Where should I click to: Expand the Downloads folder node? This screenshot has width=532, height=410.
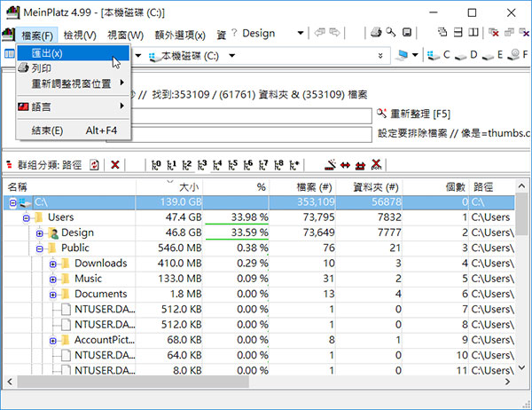[53, 264]
